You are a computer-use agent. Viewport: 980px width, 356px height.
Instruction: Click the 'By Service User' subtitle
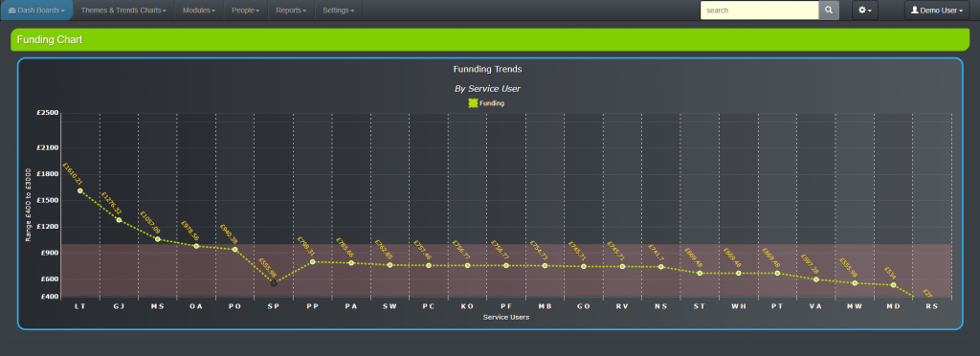[487, 89]
